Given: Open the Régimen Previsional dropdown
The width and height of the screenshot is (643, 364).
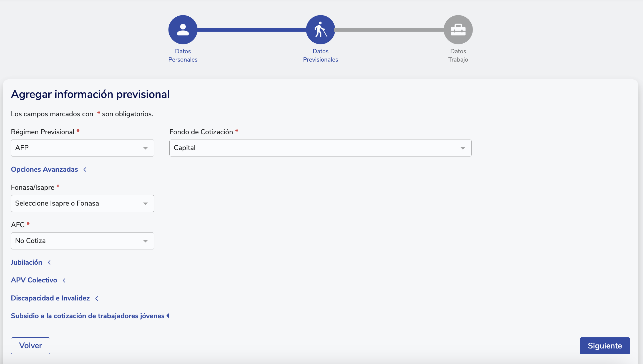Looking at the screenshot, I should point(82,148).
